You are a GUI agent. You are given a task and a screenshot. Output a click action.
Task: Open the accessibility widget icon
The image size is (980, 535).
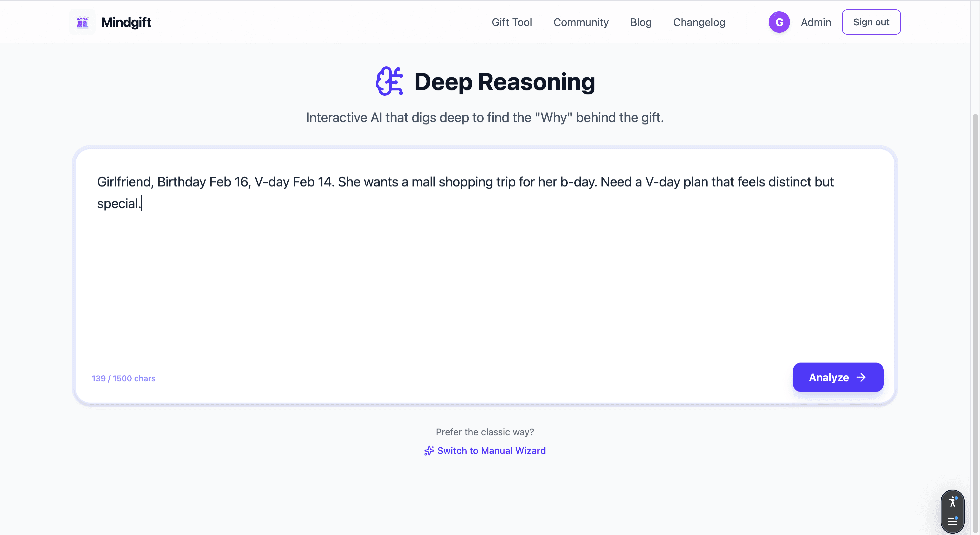[x=952, y=502]
